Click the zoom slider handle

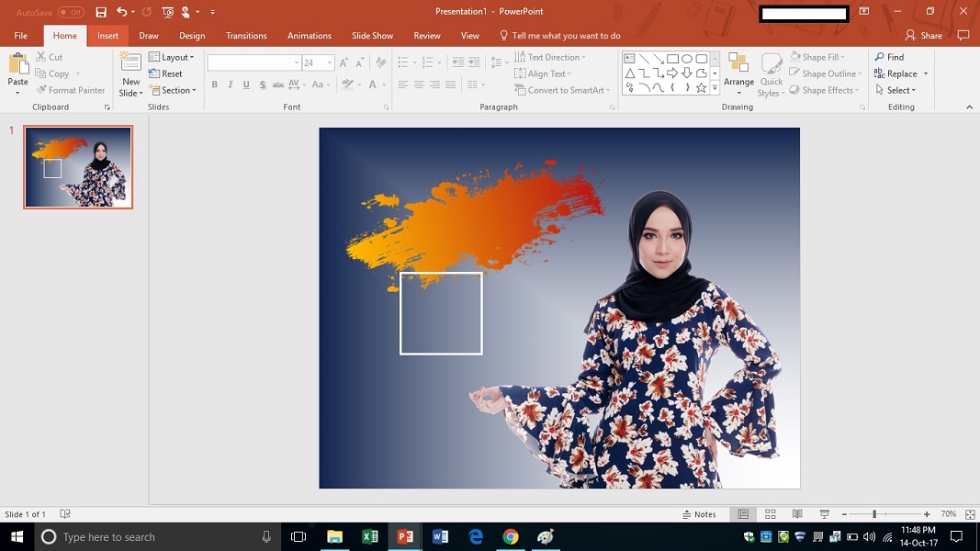[874, 514]
